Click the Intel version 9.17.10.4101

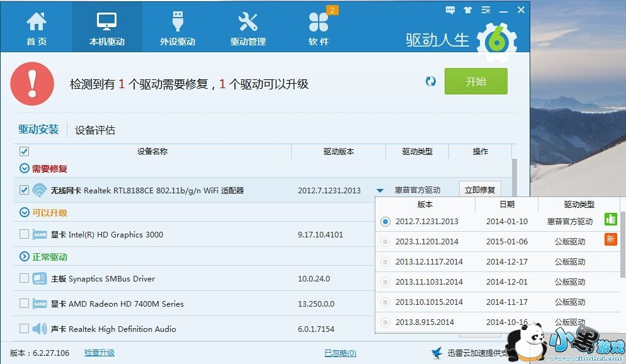pos(321,234)
